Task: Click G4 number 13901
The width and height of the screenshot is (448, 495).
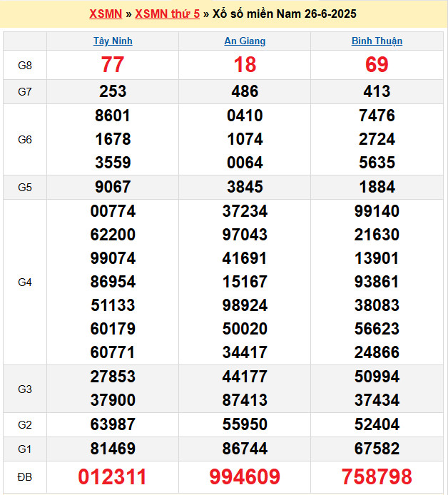Action: pyautogui.click(x=377, y=258)
